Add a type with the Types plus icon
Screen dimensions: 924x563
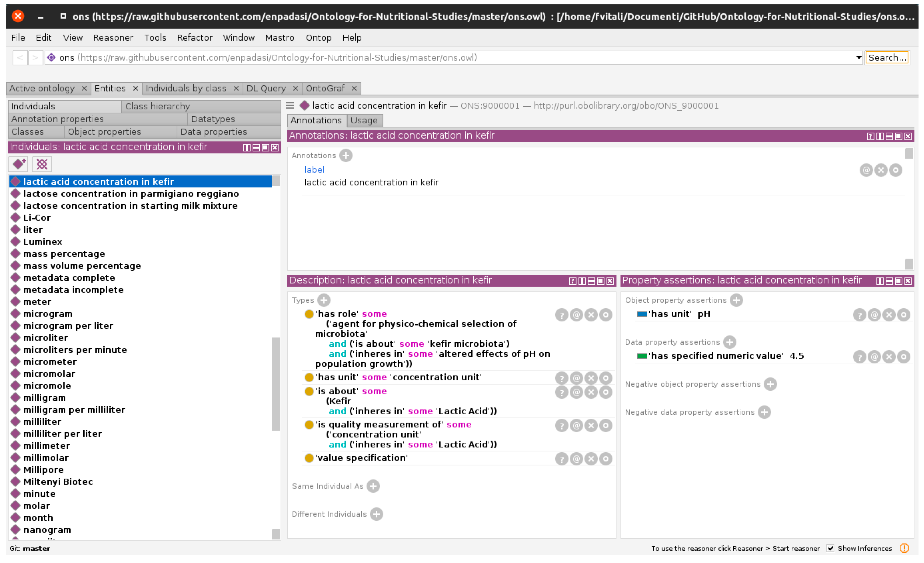(x=324, y=300)
